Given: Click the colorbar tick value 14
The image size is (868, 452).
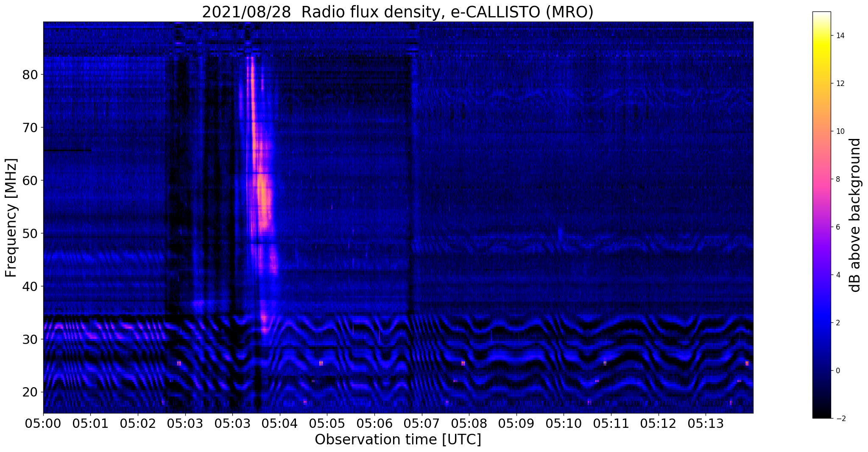Looking at the screenshot, I should point(840,36).
